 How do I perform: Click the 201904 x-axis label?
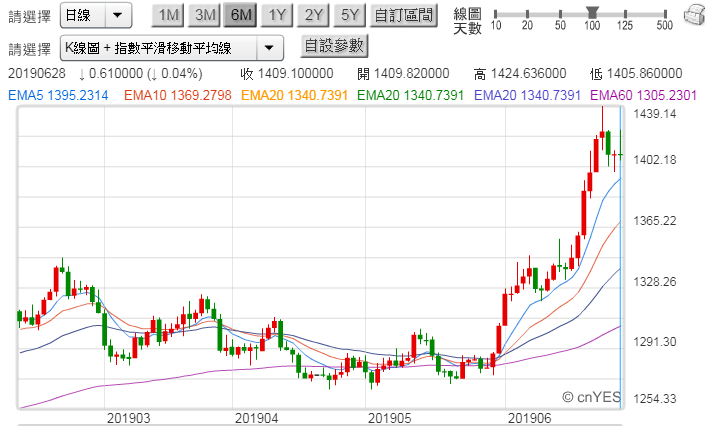[257, 418]
